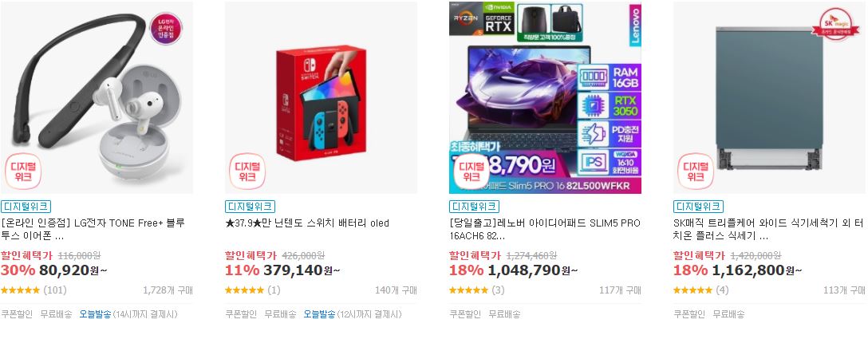Screen dimensions: 868x339
Task: Open the LG전자 TONE Free+ product title link
Action: [x=93, y=230]
